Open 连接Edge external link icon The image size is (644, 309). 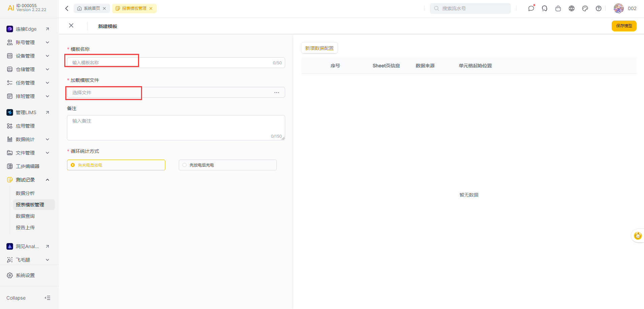tap(47, 29)
